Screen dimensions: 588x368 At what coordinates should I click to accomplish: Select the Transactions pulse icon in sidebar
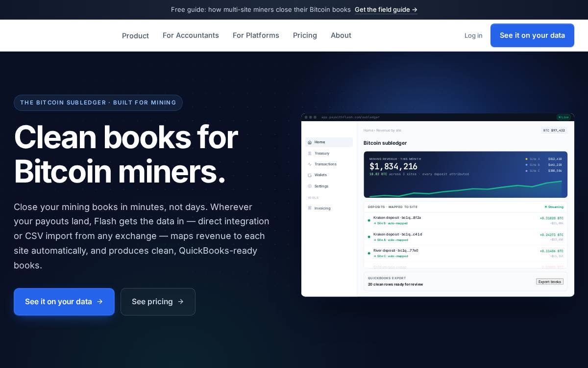coord(310,164)
